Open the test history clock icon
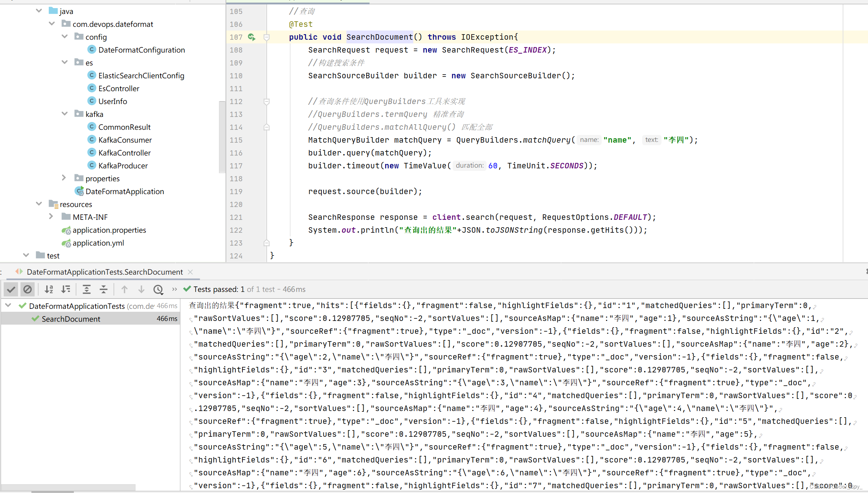This screenshot has width=868, height=493. (158, 290)
